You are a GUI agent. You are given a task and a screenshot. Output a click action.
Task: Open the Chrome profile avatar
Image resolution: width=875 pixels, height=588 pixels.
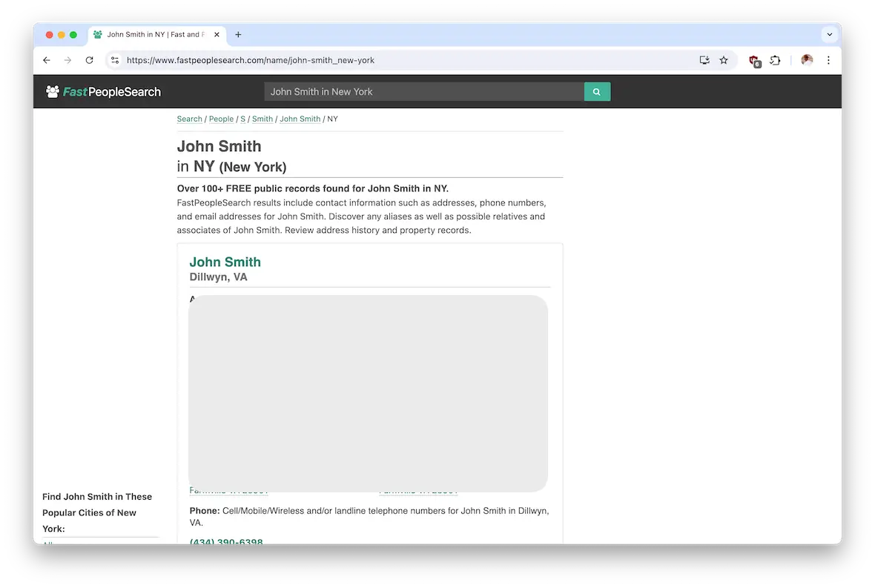point(807,60)
